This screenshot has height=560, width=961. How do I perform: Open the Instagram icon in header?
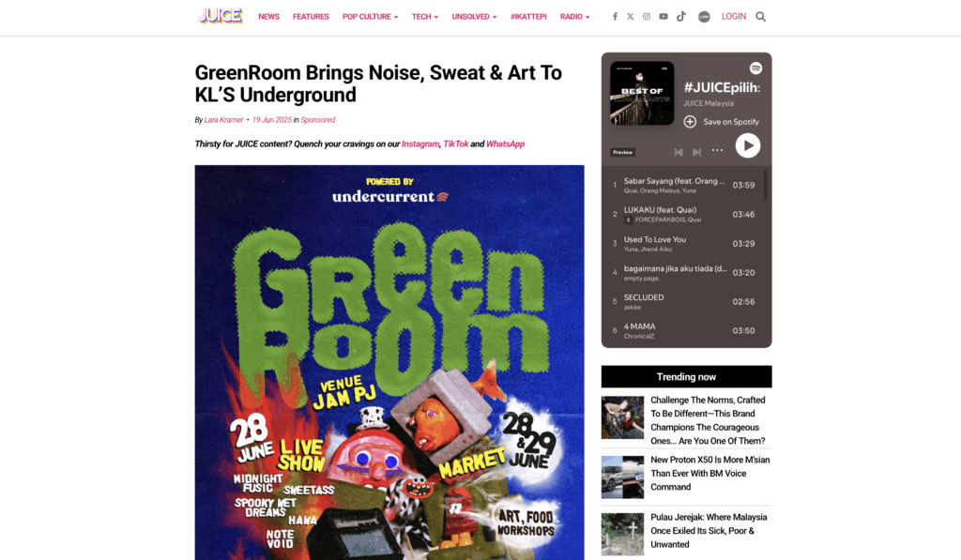(647, 17)
